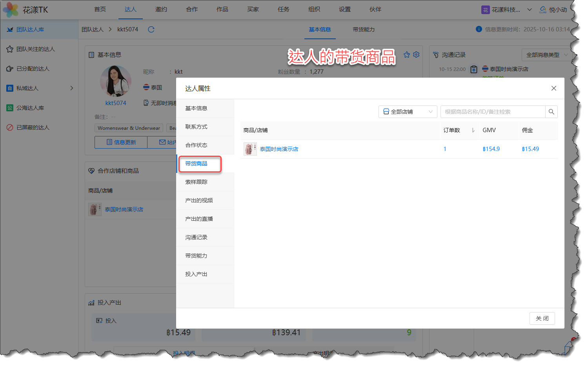Open the 全部消息类型 dropdown
This screenshot has height=367, width=588.
click(x=546, y=55)
